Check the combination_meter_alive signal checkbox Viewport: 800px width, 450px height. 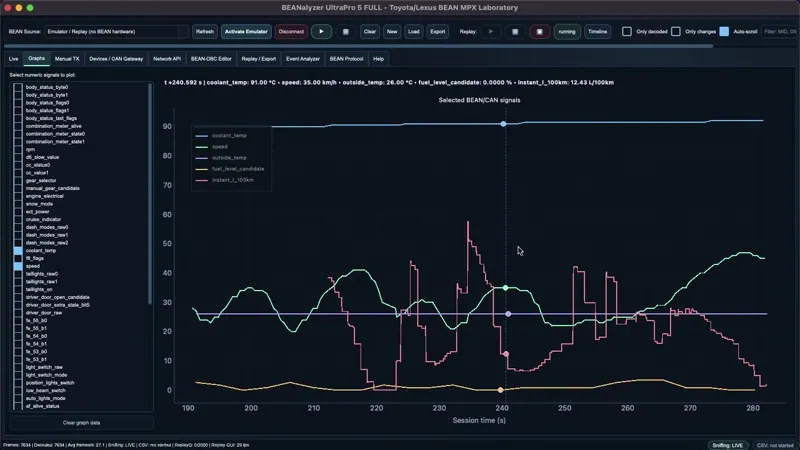point(18,126)
